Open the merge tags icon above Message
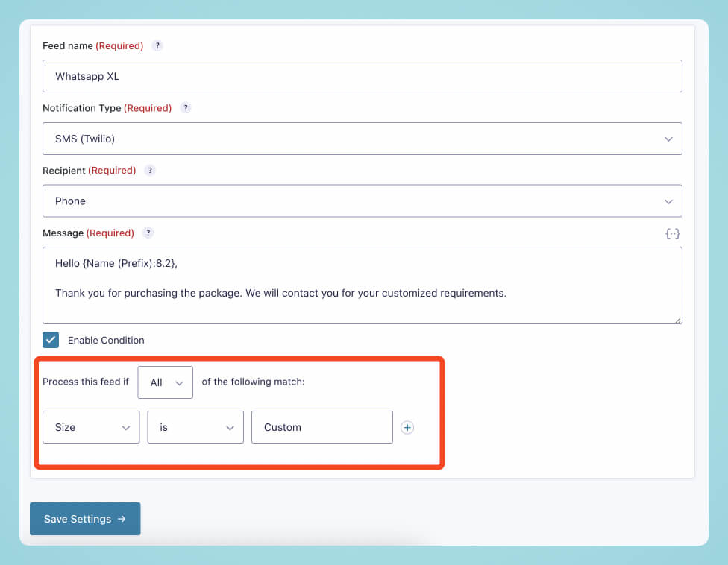 (x=672, y=233)
